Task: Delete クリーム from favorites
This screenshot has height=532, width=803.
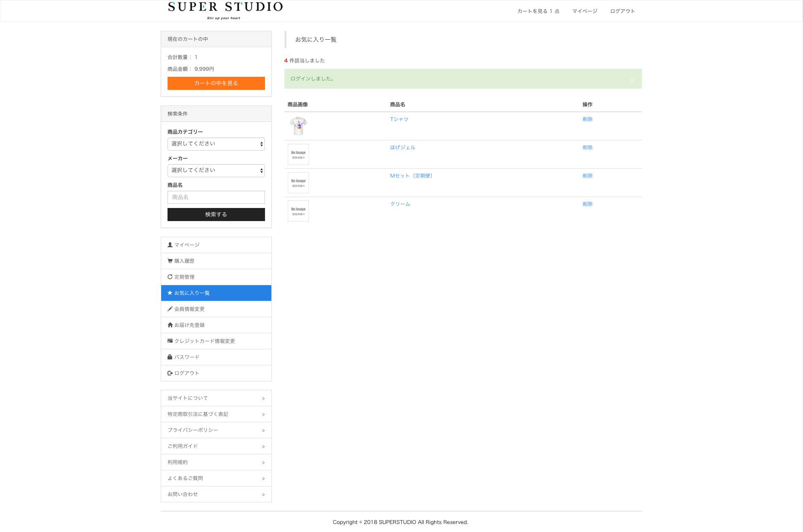Action: (587, 204)
